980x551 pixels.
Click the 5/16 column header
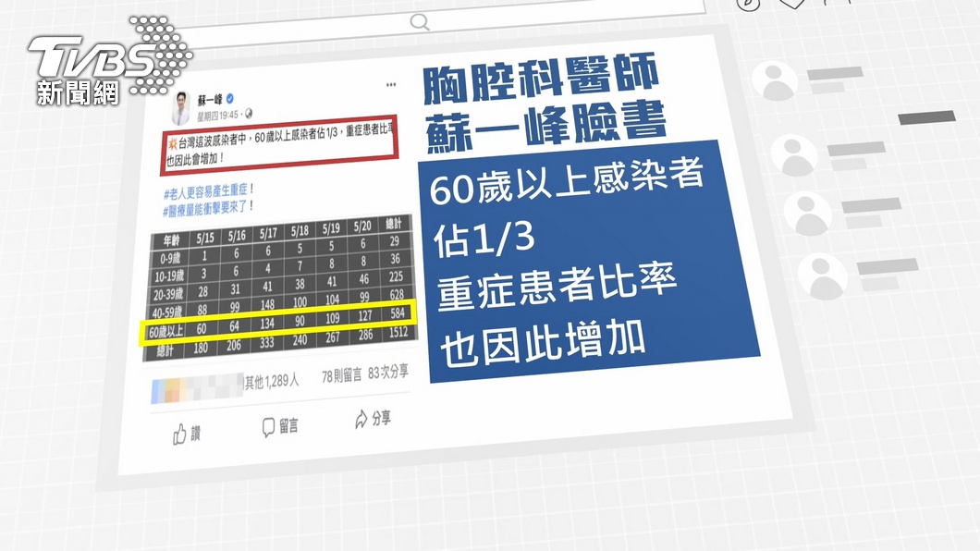[237, 235]
